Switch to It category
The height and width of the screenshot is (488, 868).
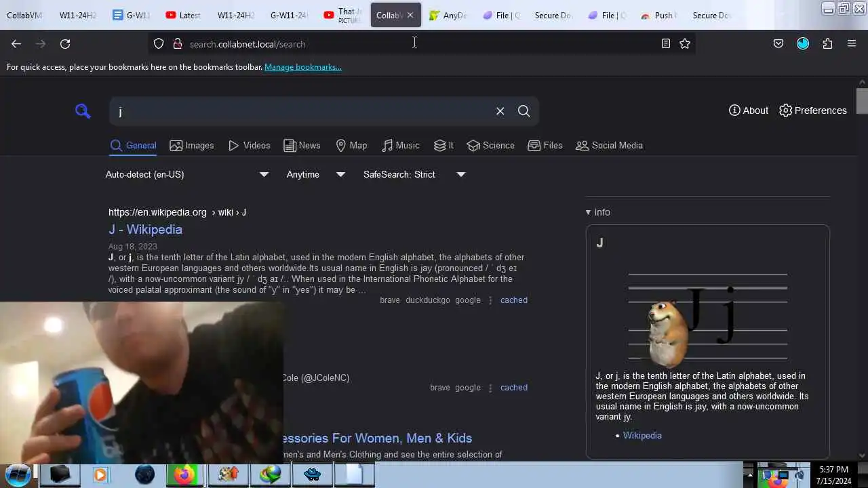pyautogui.click(x=443, y=145)
